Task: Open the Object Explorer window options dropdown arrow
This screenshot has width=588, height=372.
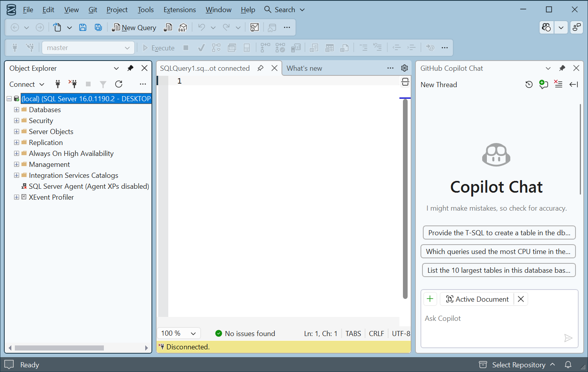Action: click(x=116, y=68)
